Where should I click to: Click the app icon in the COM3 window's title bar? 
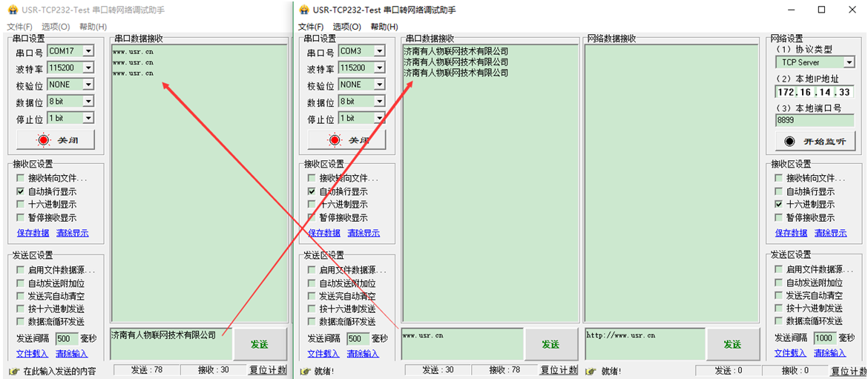(x=303, y=10)
